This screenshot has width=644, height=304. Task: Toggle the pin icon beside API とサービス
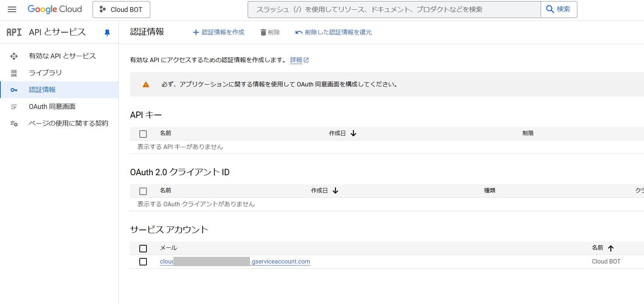click(107, 33)
